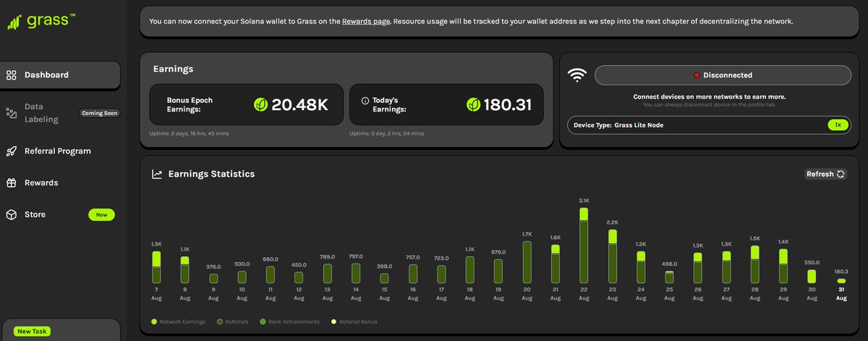Click the 25 Aug bar labeled 498.0
Screen dimensions: 868x341
pos(669,277)
